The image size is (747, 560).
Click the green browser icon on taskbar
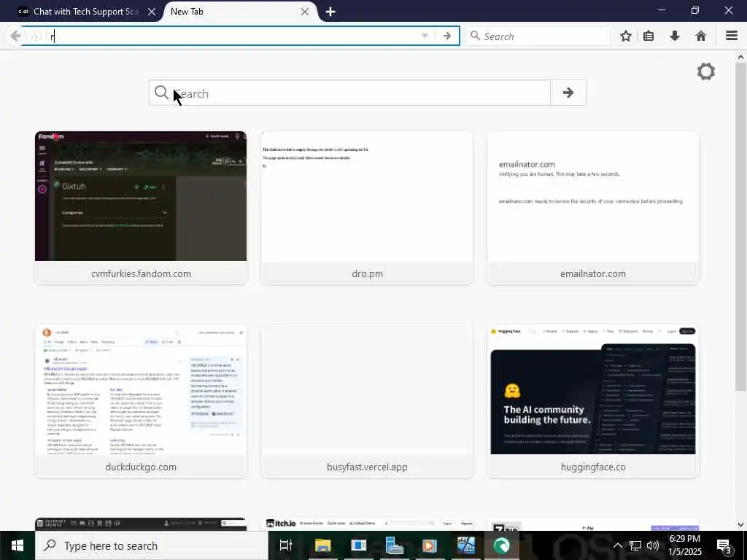pos(501,545)
